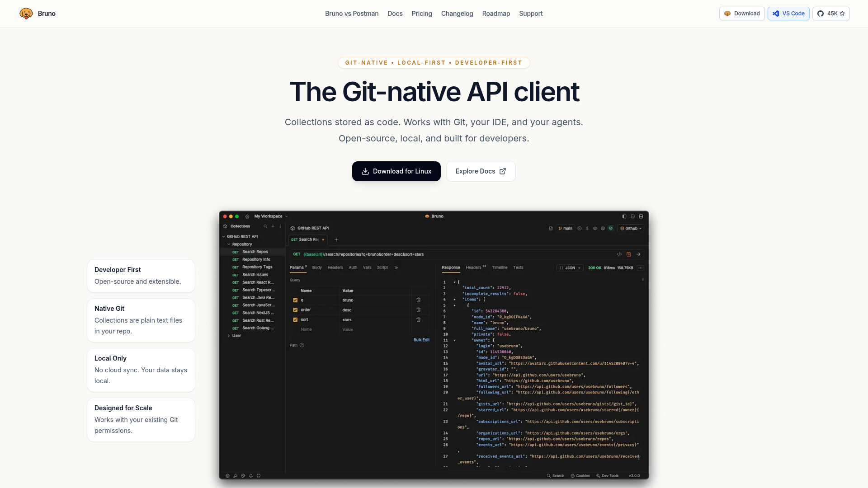Switch to the Script tab

382,267
